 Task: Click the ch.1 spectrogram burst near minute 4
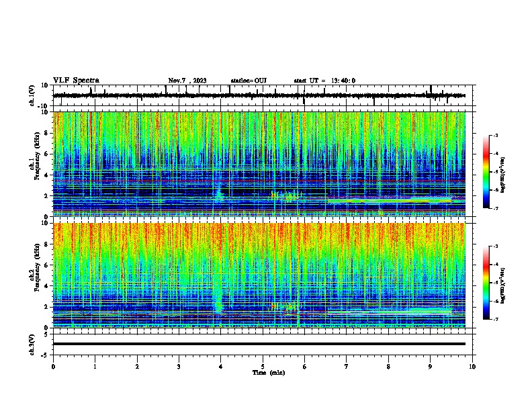click(x=218, y=194)
